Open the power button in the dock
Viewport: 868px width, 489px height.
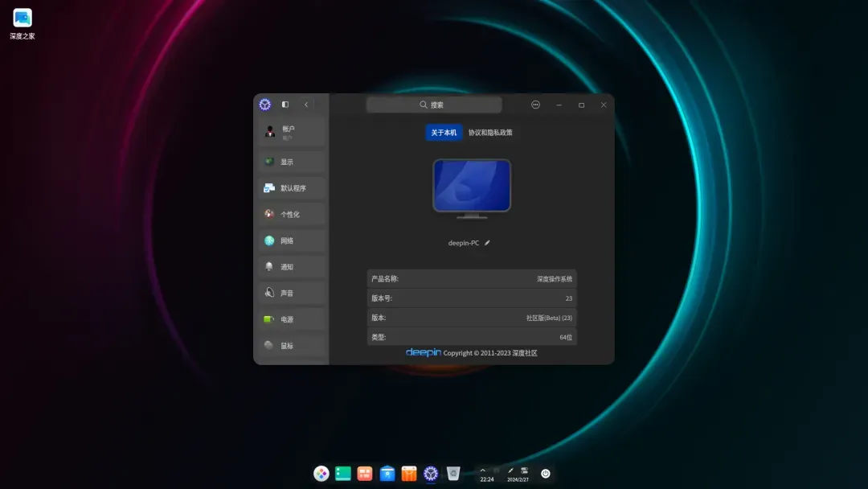click(x=545, y=474)
